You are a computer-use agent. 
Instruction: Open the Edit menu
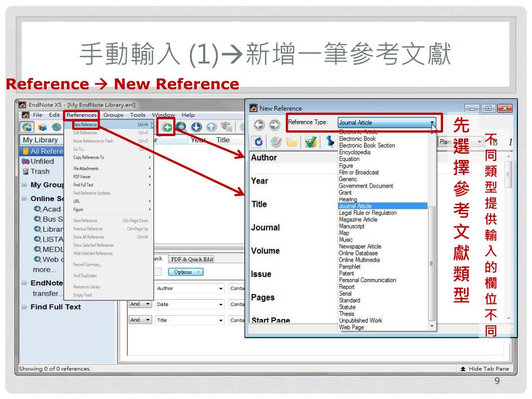tap(54, 115)
